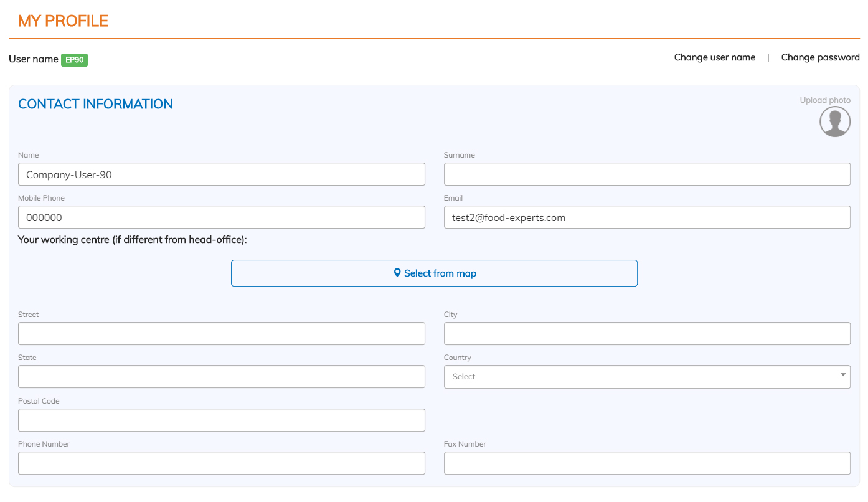Click the profile avatar photo icon

(834, 121)
